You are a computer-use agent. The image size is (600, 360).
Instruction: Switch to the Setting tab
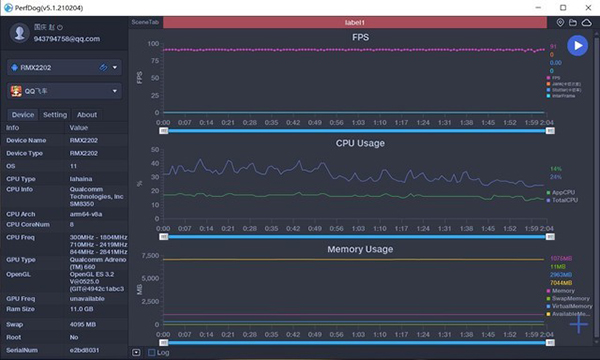[55, 115]
